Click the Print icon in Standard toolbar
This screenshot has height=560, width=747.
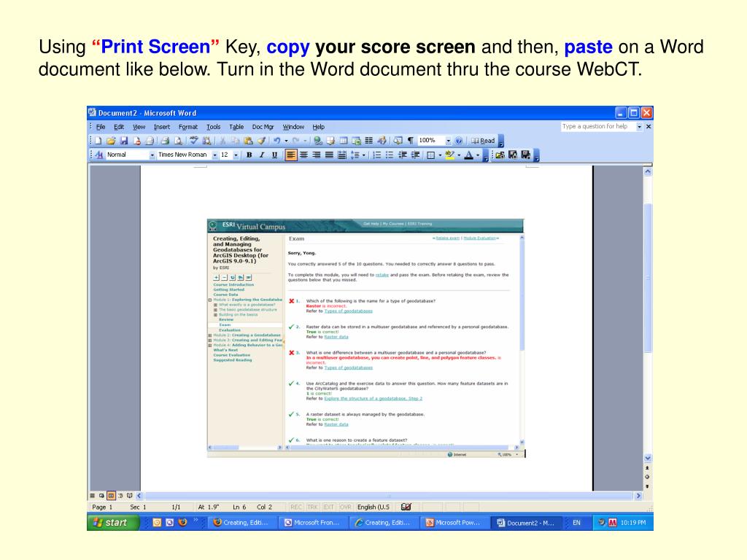(x=165, y=141)
